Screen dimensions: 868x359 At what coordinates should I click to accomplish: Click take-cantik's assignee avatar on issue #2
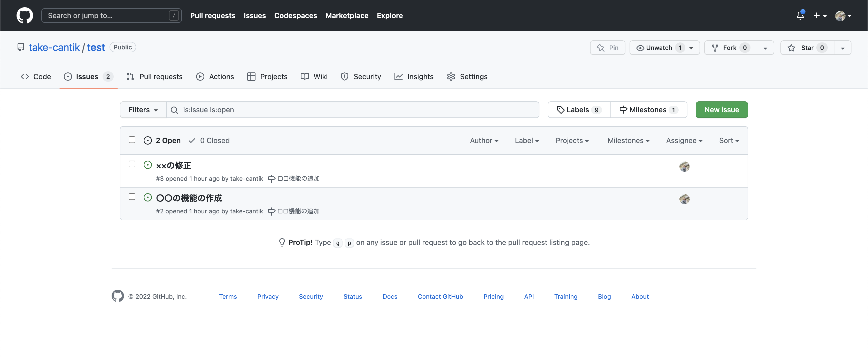click(684, 199)
